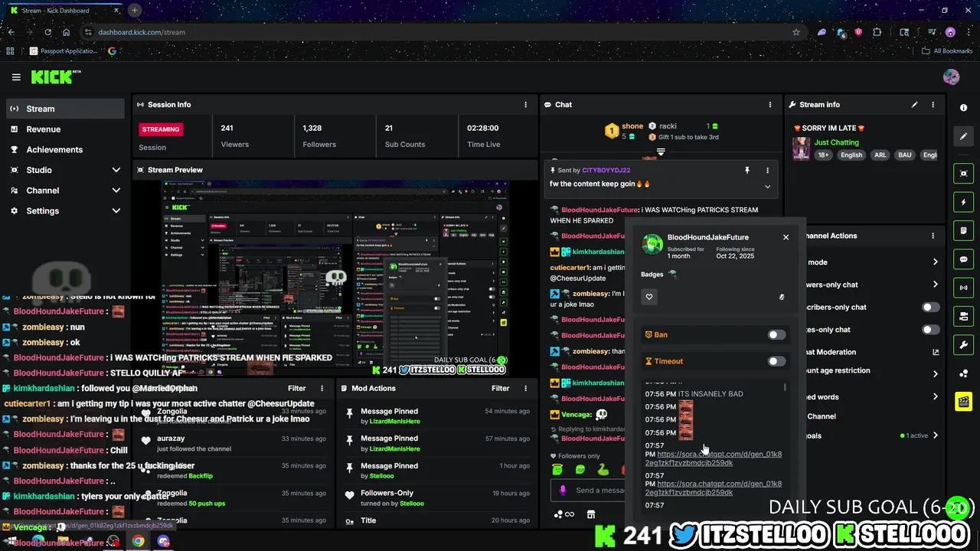980x551 pixels.
Task: Open Mod Actions panel options menu
Action: [525, 389]
